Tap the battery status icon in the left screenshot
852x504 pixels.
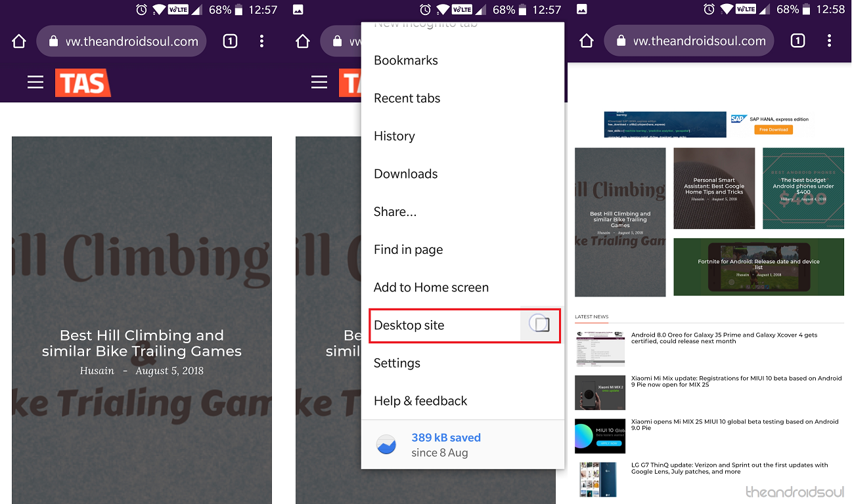pos(240,10)
